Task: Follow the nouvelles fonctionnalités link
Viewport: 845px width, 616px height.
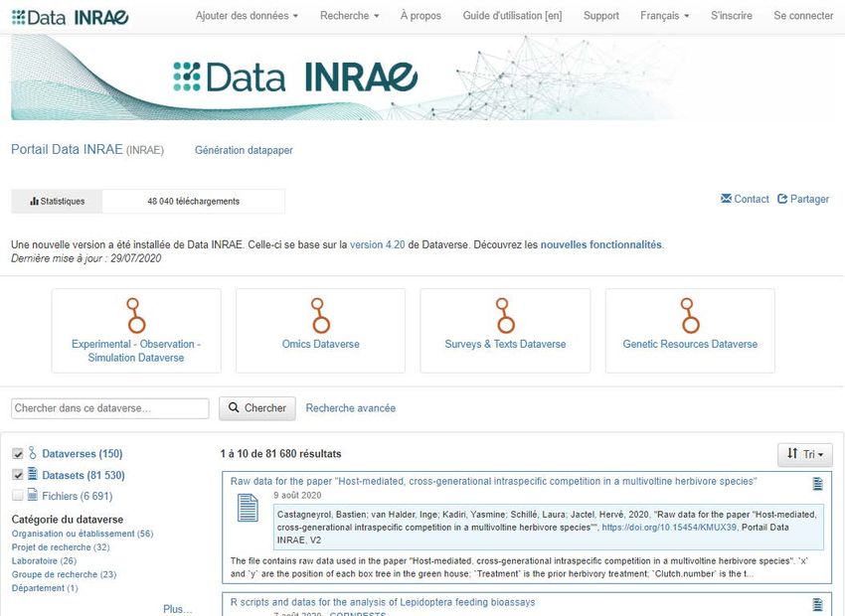Action: [x=600, y=244]
